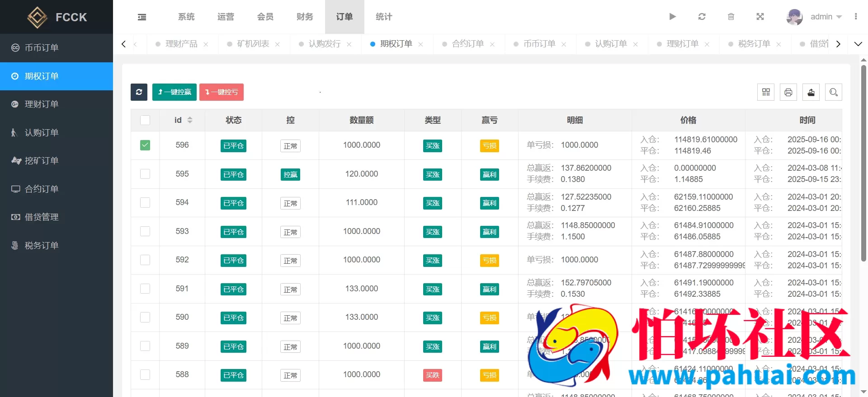Close the 税务订单 tab

tap(778, 44)
